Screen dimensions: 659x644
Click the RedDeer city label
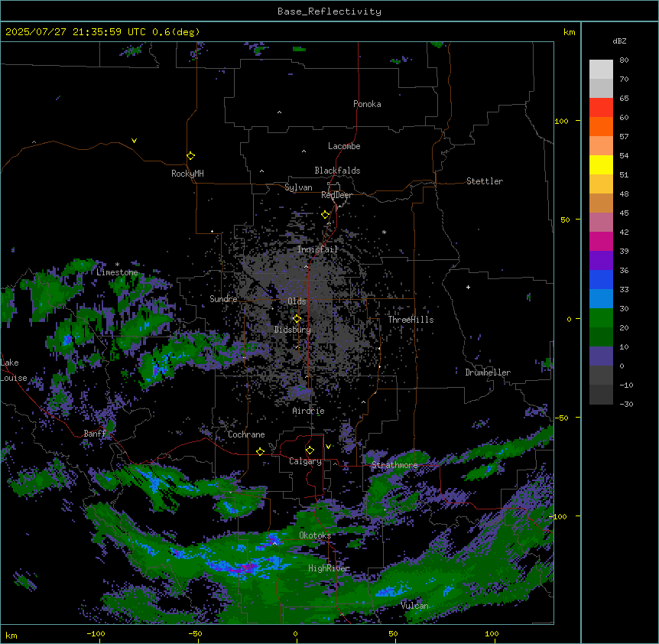(336, 195)
